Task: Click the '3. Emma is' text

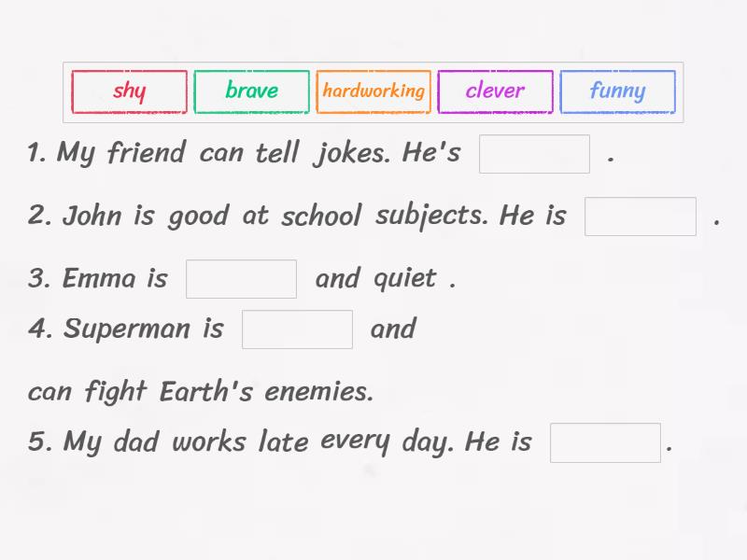Action: tap(98, 278)
